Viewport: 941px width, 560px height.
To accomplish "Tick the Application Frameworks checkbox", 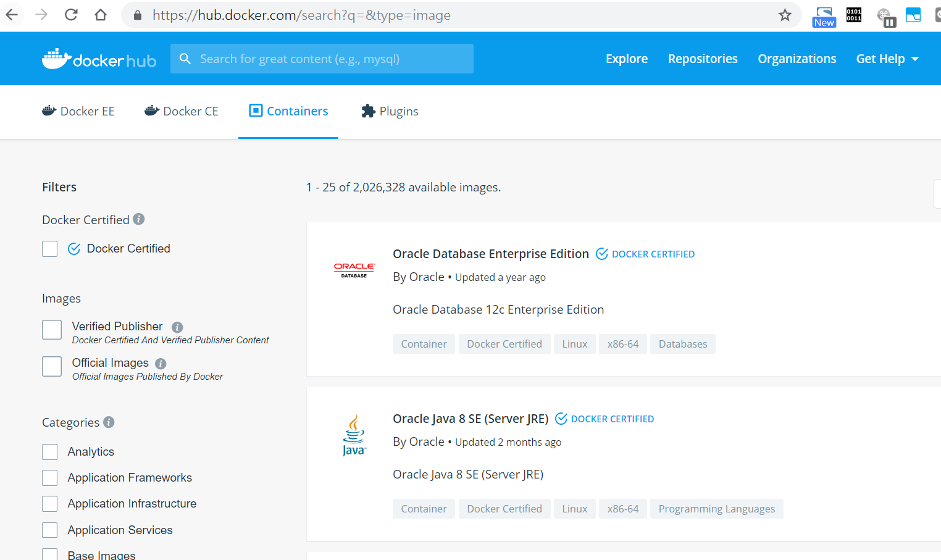I will (x=49, y=478).
